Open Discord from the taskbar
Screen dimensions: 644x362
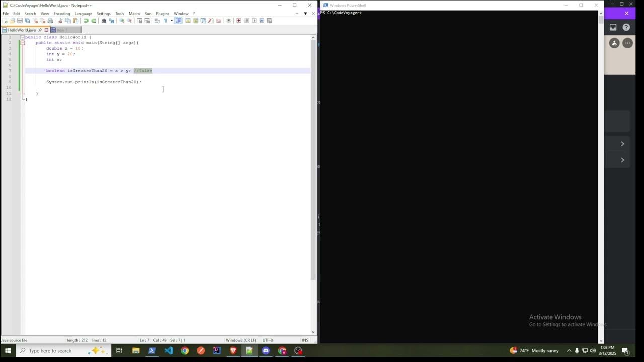click(x=266, y=351)
